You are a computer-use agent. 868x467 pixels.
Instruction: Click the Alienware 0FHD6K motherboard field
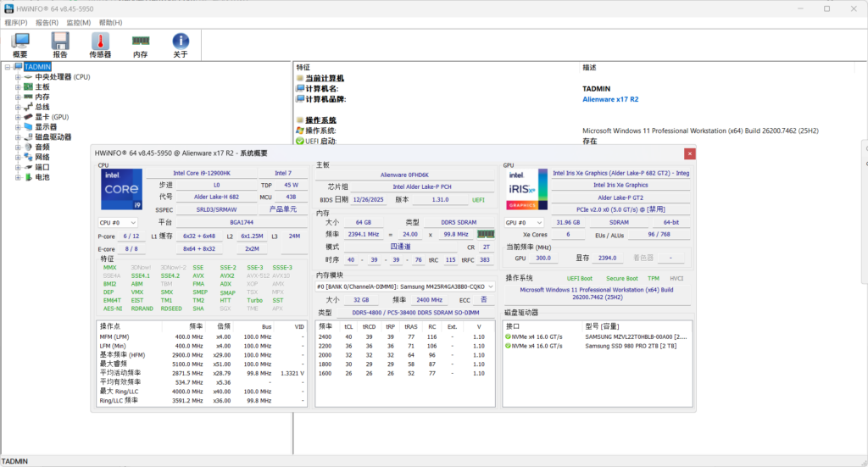click(404, 175)
